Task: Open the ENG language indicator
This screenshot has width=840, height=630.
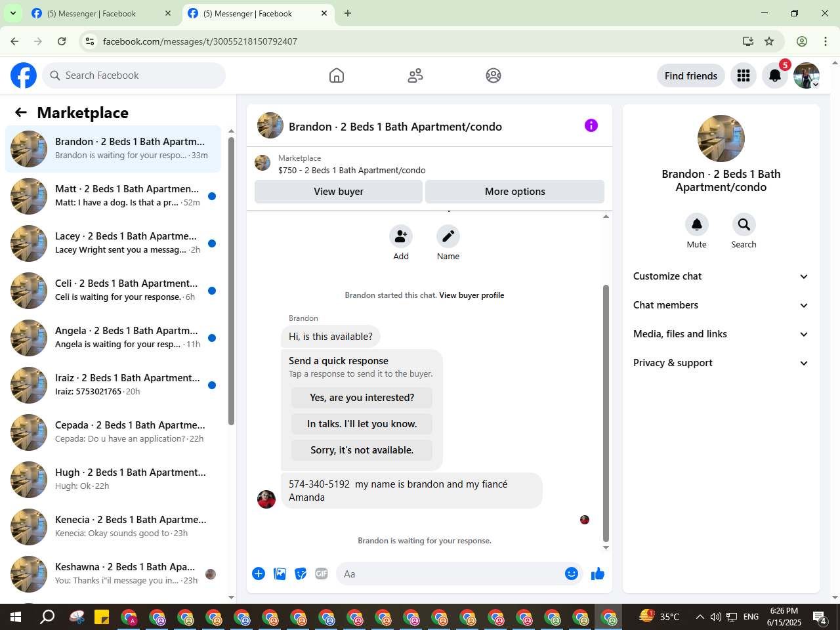Action: click(x=751, y=617)
